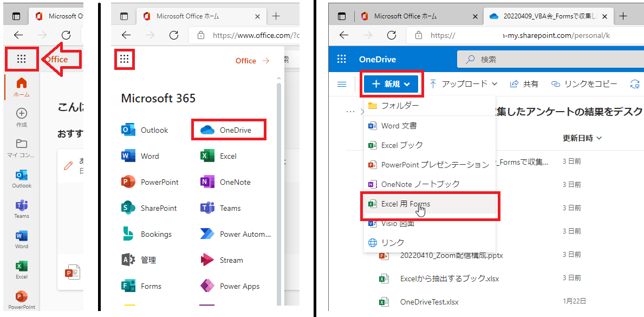Click sharepoint.com address bar in right window
Screen dimensions: 644x317
coord(525,35)
